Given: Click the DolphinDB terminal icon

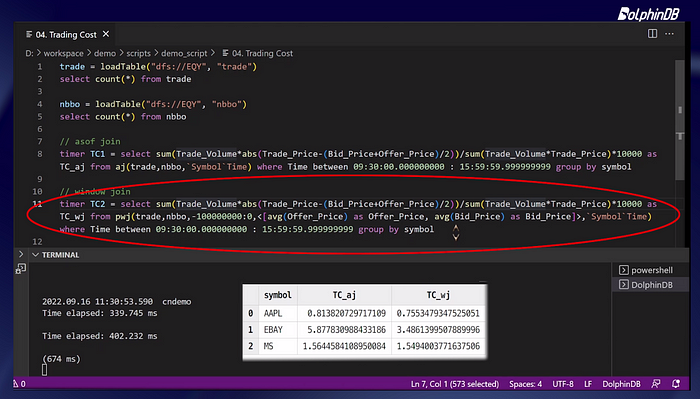Looking at the screenshot, I should 624,285.
